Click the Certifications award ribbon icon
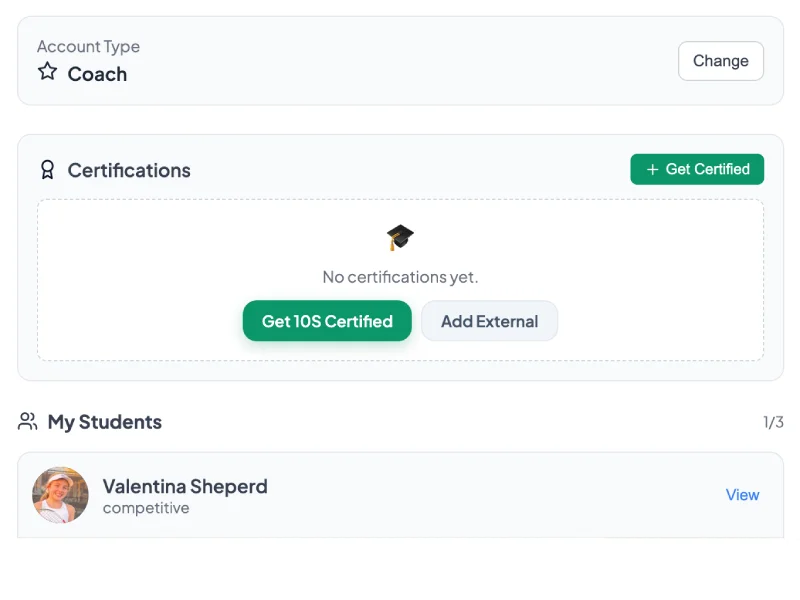The height and width of the screenshot is (600, 800). pyautogui.click(x=47, y=170)
